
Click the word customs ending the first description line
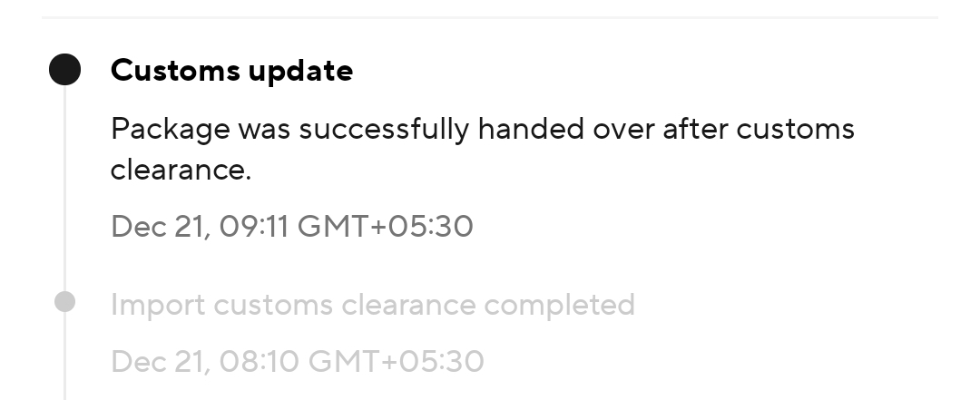tap(795, 130)
